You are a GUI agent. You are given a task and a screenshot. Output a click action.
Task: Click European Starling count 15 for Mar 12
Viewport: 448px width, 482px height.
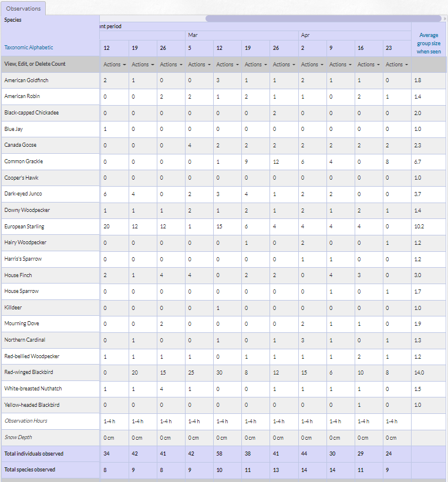219,227
